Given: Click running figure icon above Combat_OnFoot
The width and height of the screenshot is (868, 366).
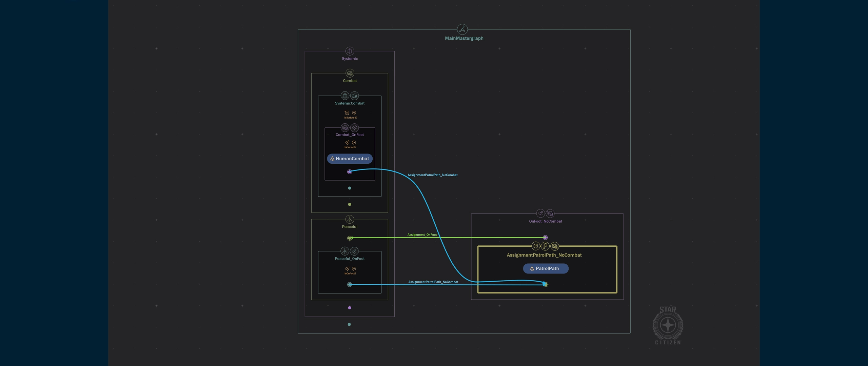Looking at the screenshot, I should (x=354, y=128).
